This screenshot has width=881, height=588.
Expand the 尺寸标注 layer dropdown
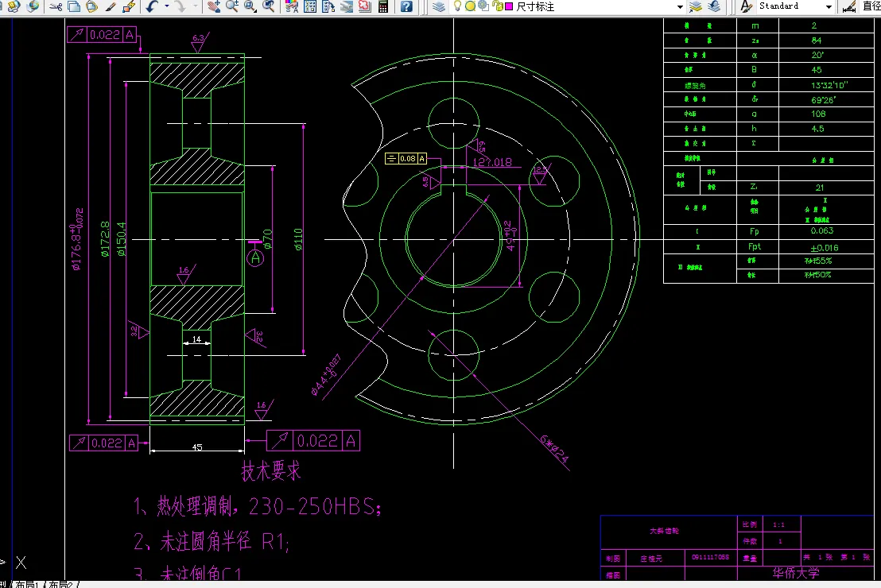pos(680,6)
